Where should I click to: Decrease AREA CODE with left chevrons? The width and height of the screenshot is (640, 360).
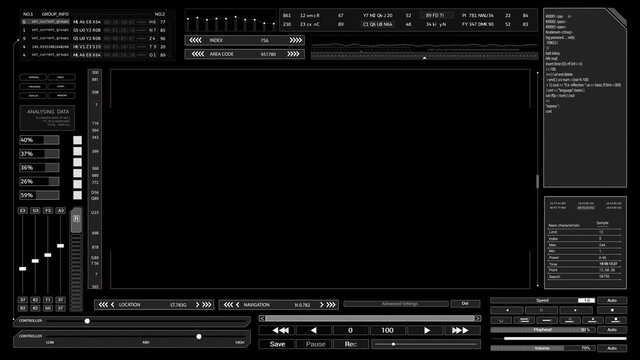coord(198,54)
